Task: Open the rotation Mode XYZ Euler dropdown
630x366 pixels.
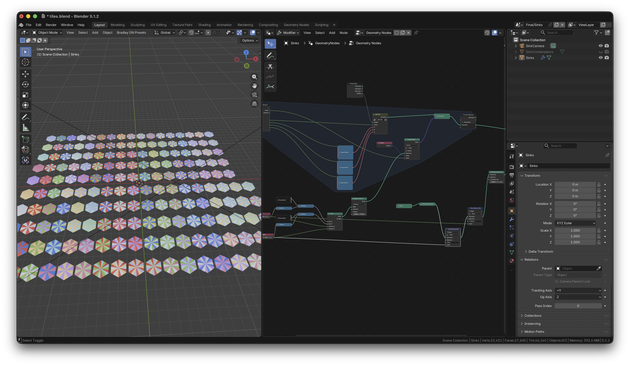Action: 575,223
